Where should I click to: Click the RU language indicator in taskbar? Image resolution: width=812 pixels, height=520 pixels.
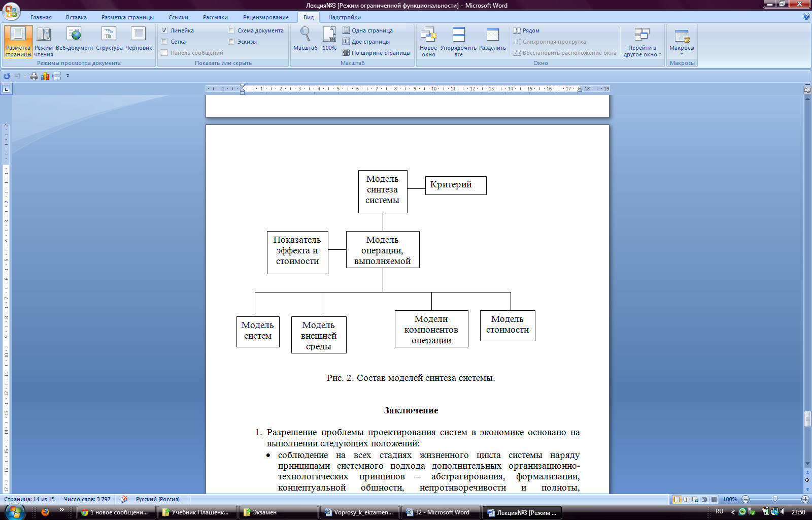point(719,511)
